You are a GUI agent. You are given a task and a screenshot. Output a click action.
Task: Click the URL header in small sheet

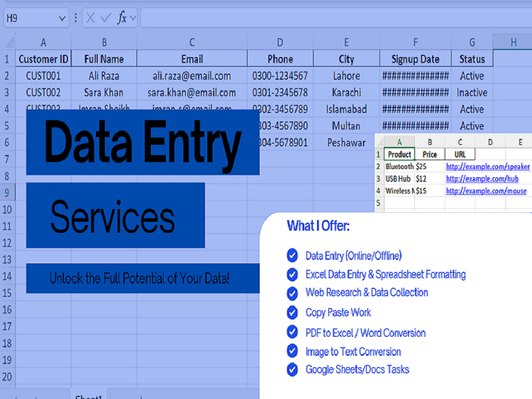click(460, 154)
